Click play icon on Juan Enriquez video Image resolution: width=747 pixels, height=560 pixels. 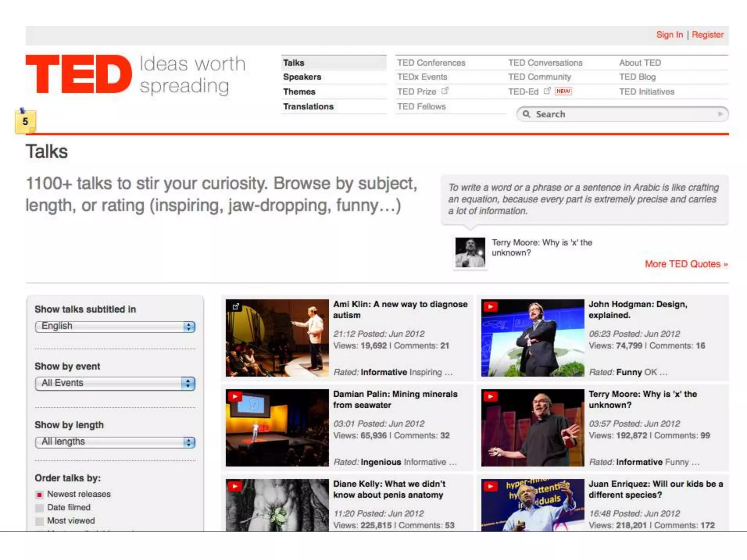point(490,486)
